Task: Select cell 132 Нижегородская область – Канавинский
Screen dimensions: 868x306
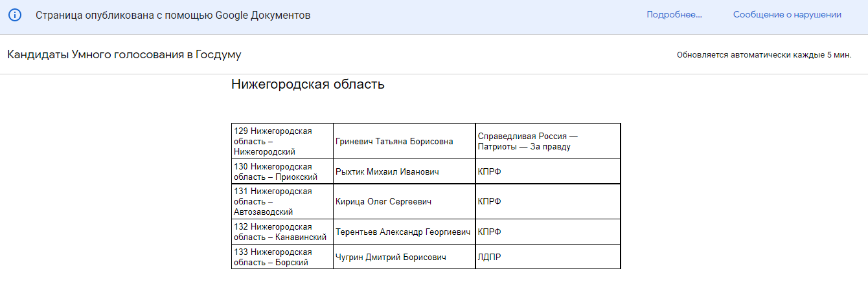Action: 282,232
